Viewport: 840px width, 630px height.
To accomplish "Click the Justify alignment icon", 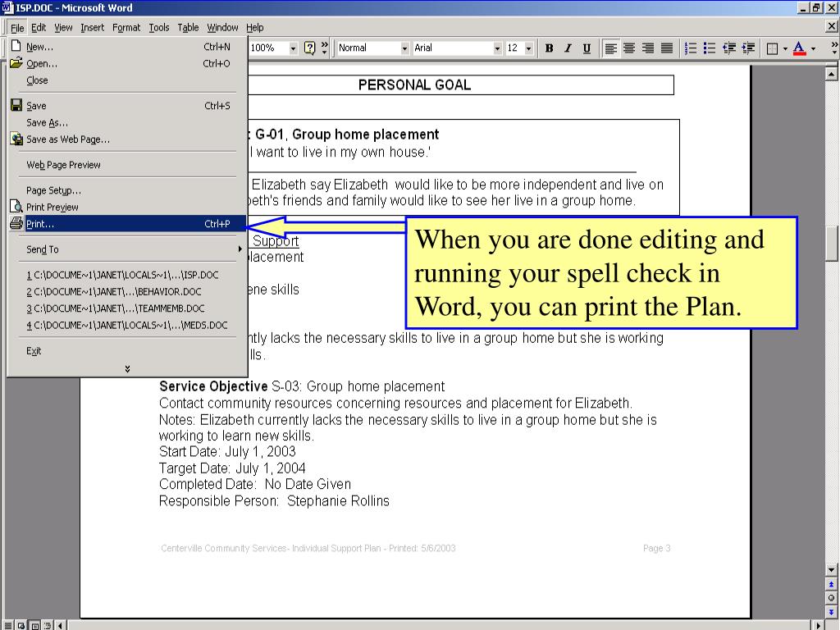I will point(667,48).
